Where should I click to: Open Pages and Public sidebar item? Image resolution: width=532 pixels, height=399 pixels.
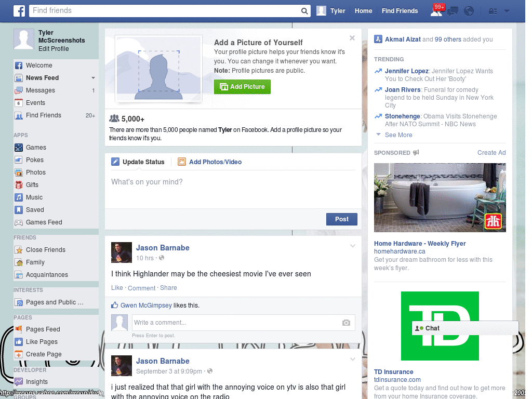click(55, 302)
